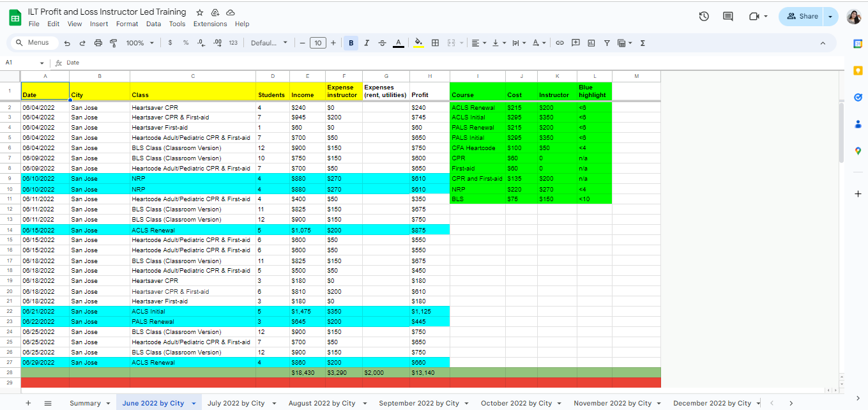Open more number formats 123
868x410 pixels.
(x=233, y=43)
